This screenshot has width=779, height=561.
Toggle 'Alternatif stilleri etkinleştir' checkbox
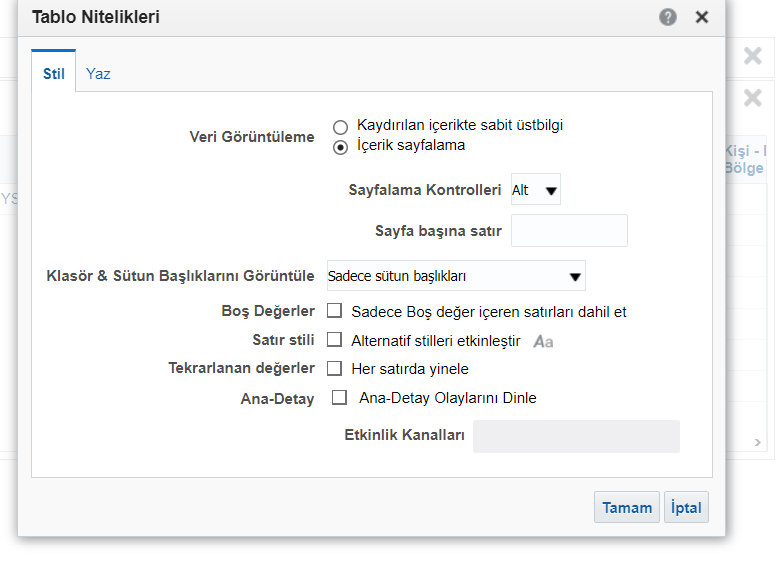[335, 340]
